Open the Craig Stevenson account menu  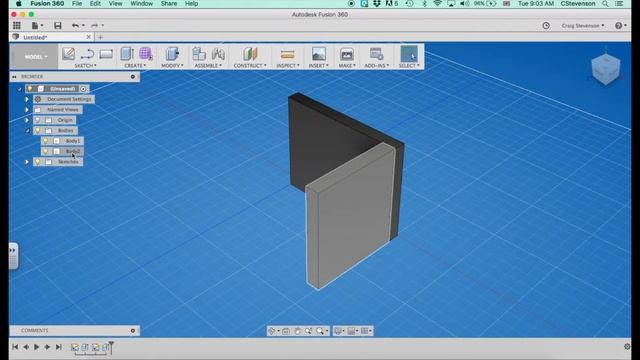[582, 26]
